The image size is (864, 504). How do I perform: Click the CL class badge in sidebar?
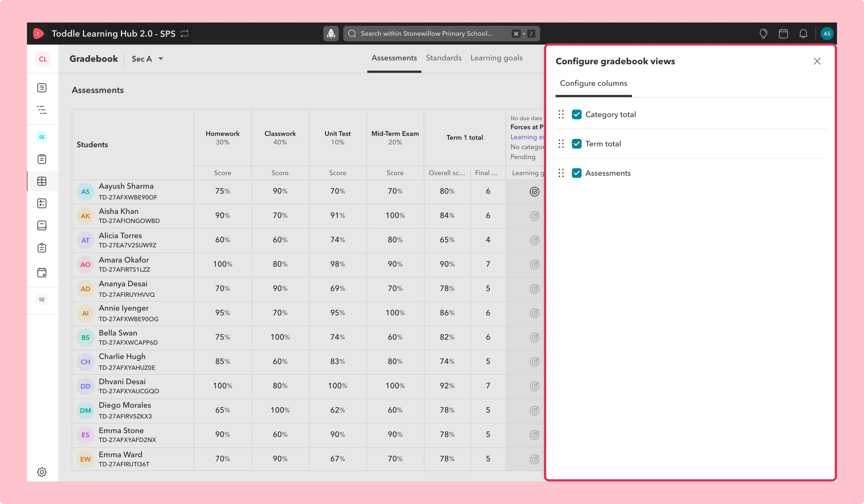(x=43, y=59)
